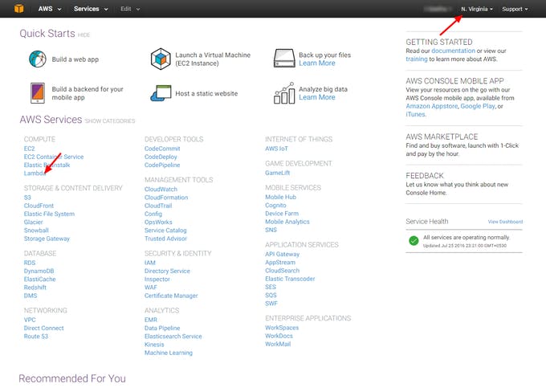Open Redshift
This screenshot has width=546, height=392.
click(x=35, y=288)
